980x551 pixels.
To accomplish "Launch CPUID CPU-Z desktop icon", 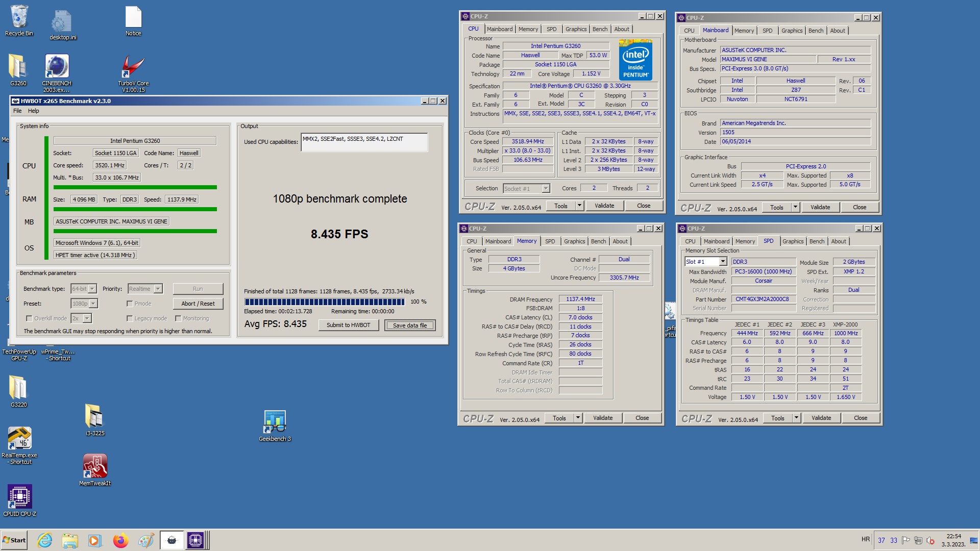I will click(19, 500).
